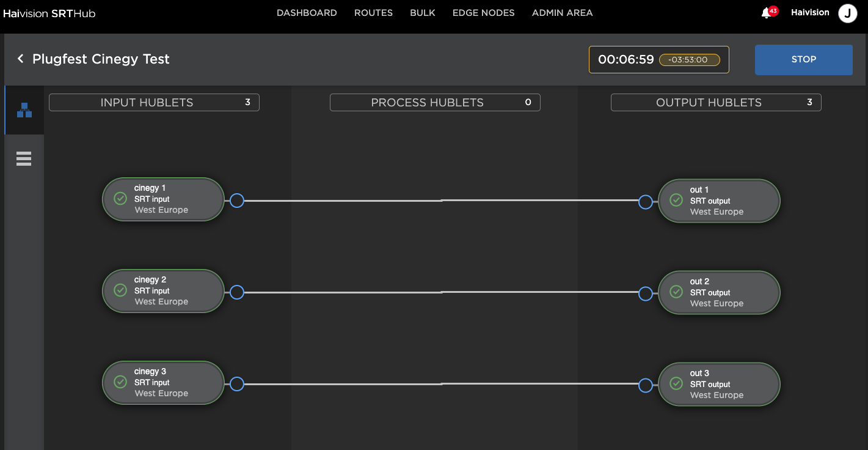Click the input connector circle of out 3
Screen dimensions: 868x450
point(645,385)
